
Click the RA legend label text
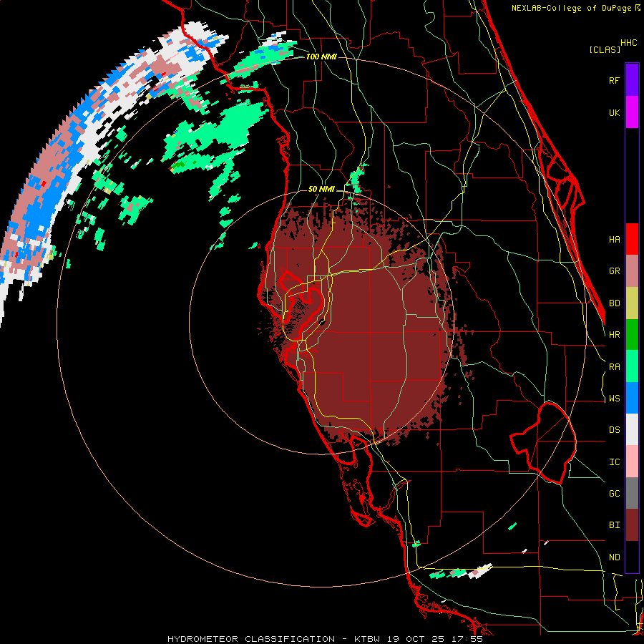(614, 367)
